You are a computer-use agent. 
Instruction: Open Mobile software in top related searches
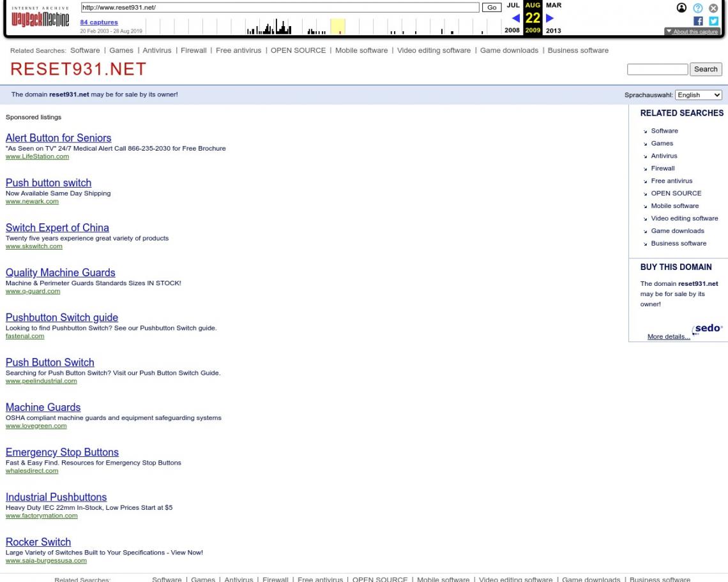point(361,50)
